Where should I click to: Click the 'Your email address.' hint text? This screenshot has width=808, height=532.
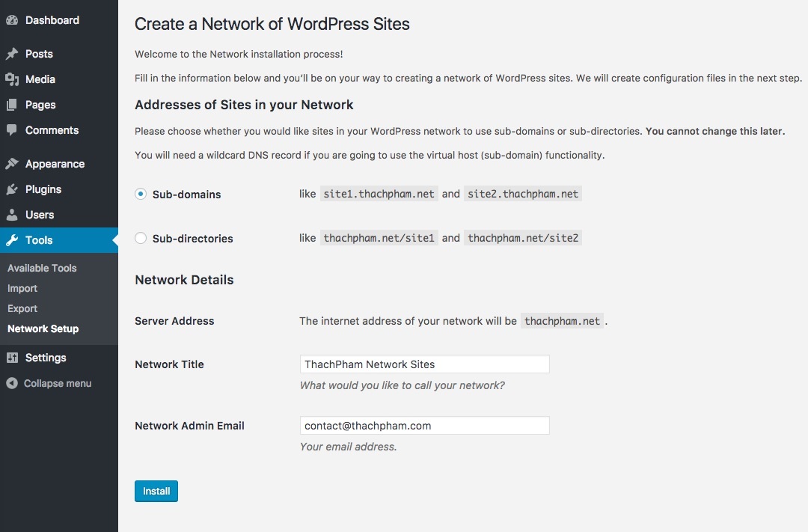coord(349,447)
